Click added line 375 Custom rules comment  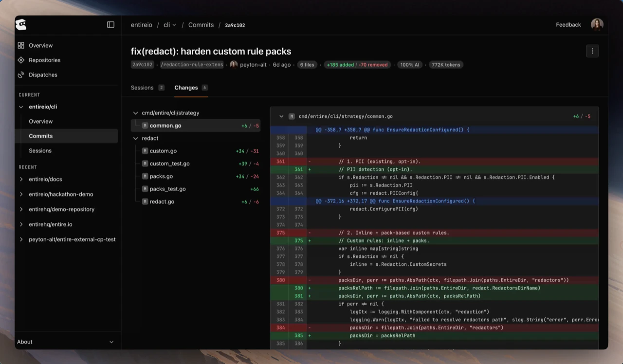click(x=434, y=240)
